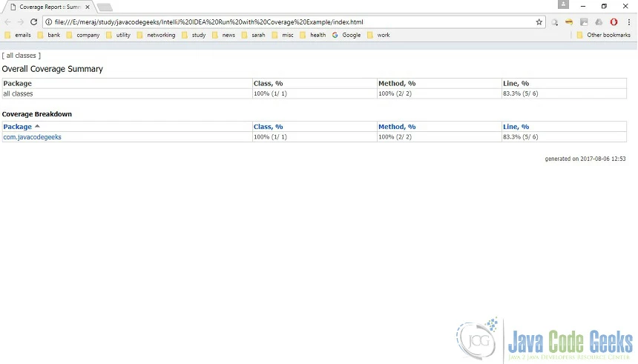Open the work bookmark folder
The image size is (638, 364).
378,35
